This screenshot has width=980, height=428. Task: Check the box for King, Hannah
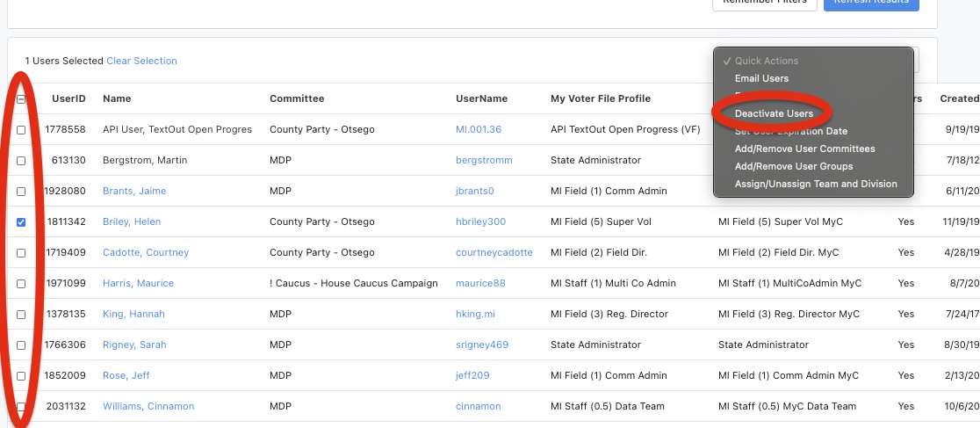coord(20,314)
